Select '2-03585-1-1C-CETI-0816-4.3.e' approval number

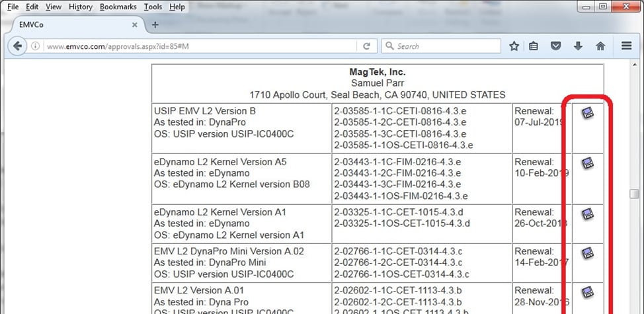click(401, 111)
